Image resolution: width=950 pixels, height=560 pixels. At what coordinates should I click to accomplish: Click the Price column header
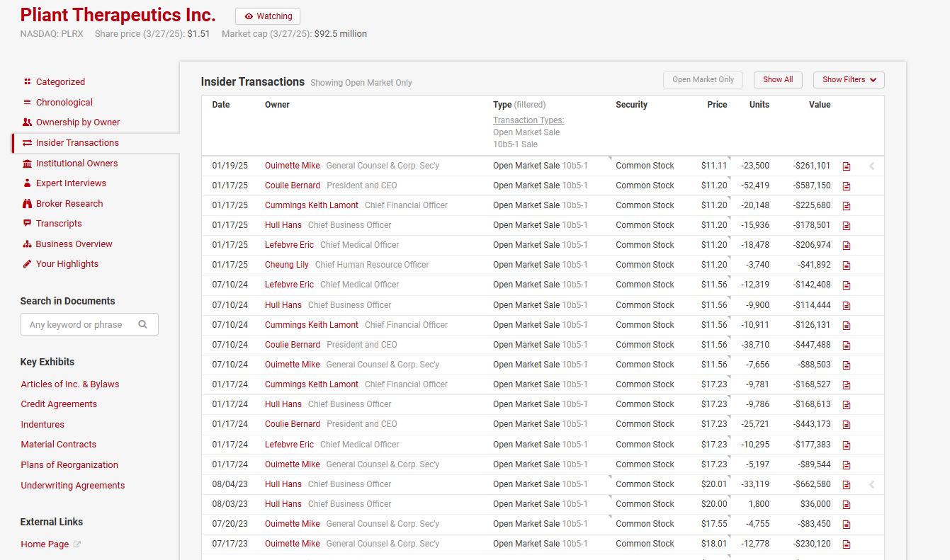point(717,105)
